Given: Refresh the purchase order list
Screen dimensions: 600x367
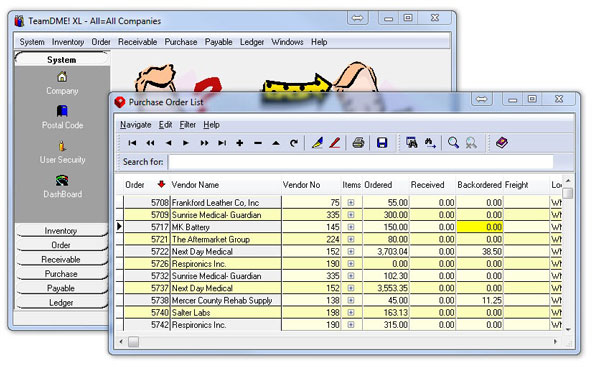Looking at the screenshot, I should (293, 143).
